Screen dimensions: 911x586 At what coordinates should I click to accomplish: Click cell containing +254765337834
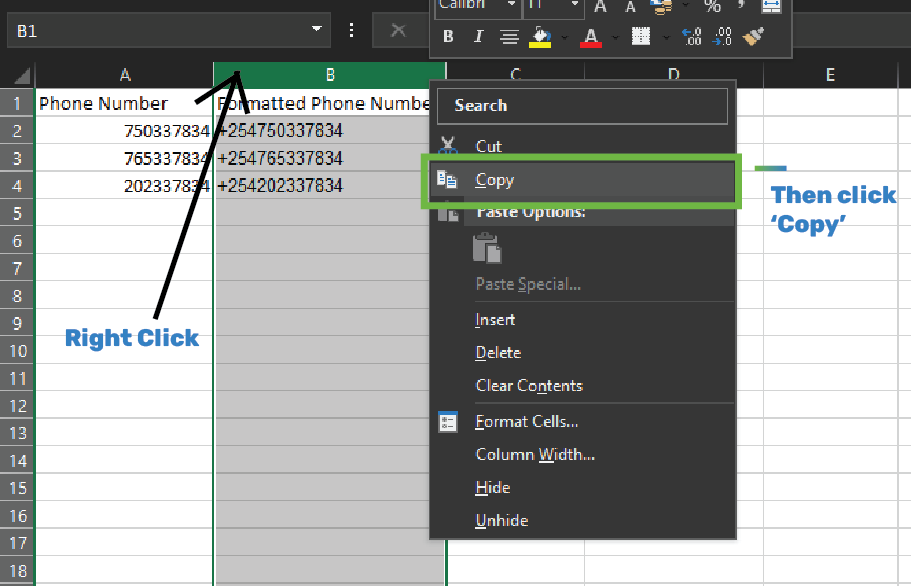point(322,158)
